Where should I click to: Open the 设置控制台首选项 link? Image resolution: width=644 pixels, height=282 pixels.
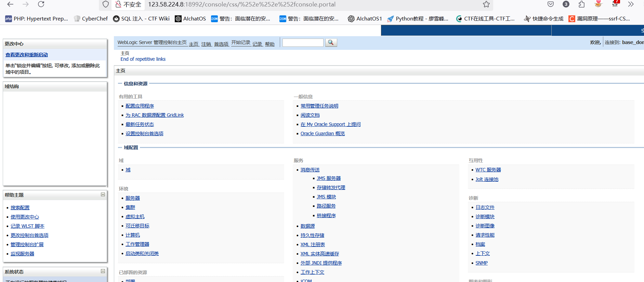point(144,133)
